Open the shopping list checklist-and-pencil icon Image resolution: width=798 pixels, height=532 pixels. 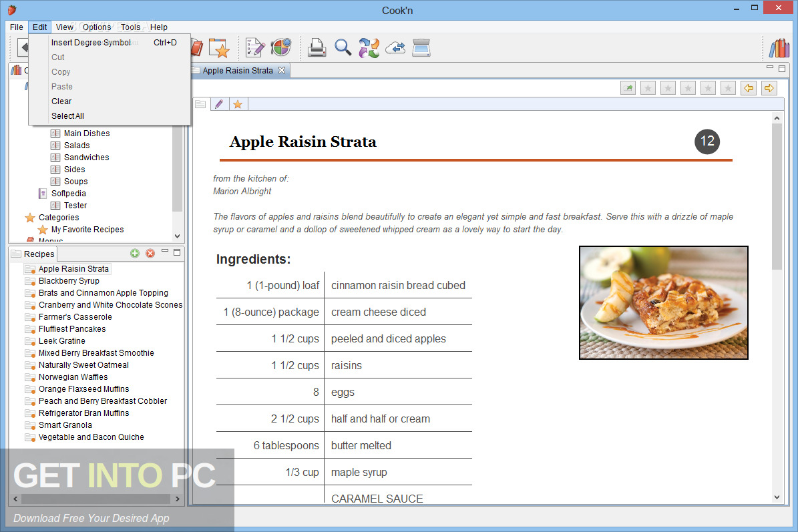pos(254,47)
